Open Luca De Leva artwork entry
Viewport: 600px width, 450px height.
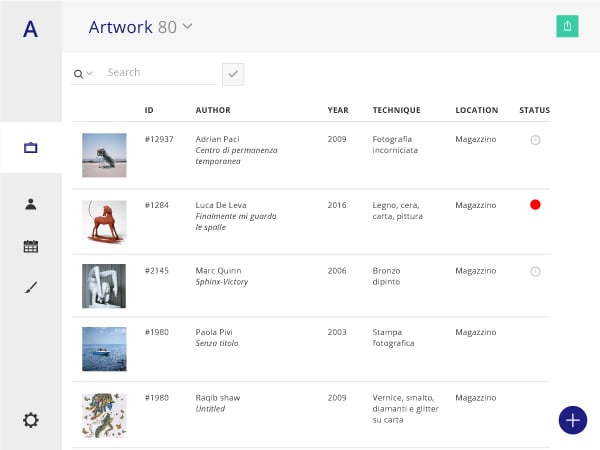click(311, 222)
